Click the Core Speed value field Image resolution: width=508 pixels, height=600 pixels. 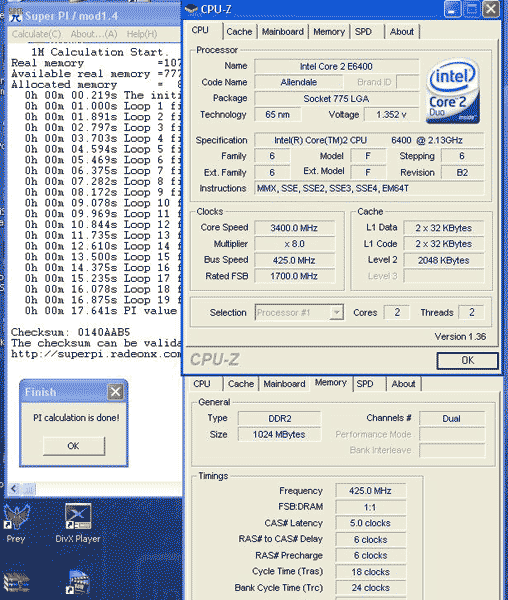[x=294, y=228]
